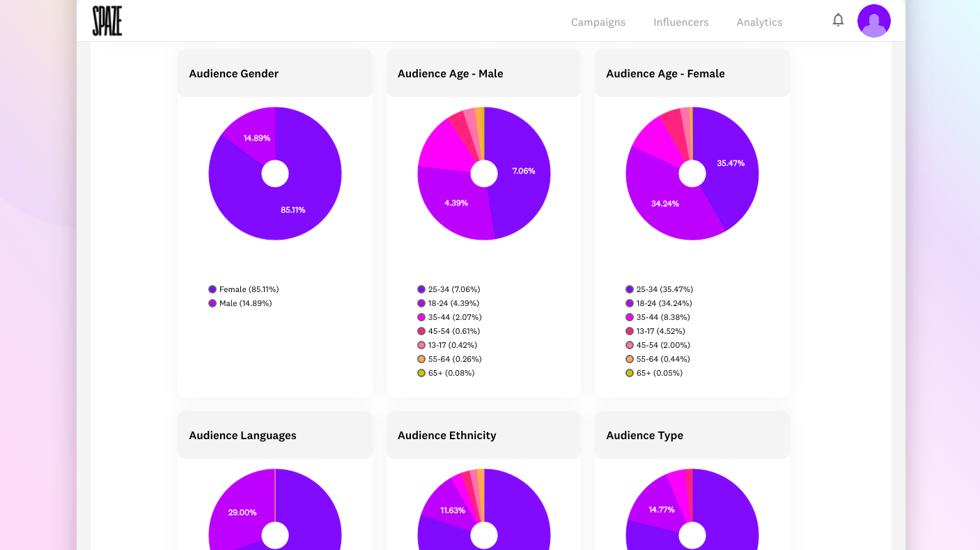
Task: Open the Influencers page
Action: (680, 22)
